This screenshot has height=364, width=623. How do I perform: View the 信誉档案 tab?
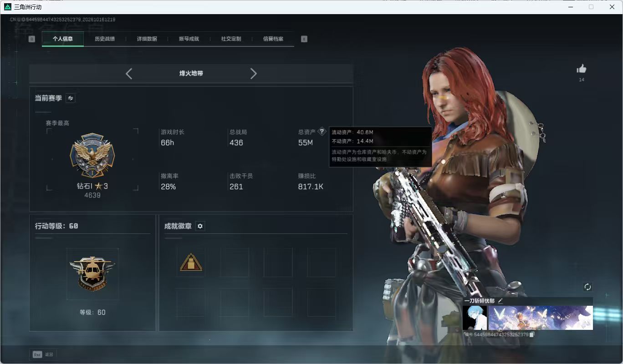[273, 39]
